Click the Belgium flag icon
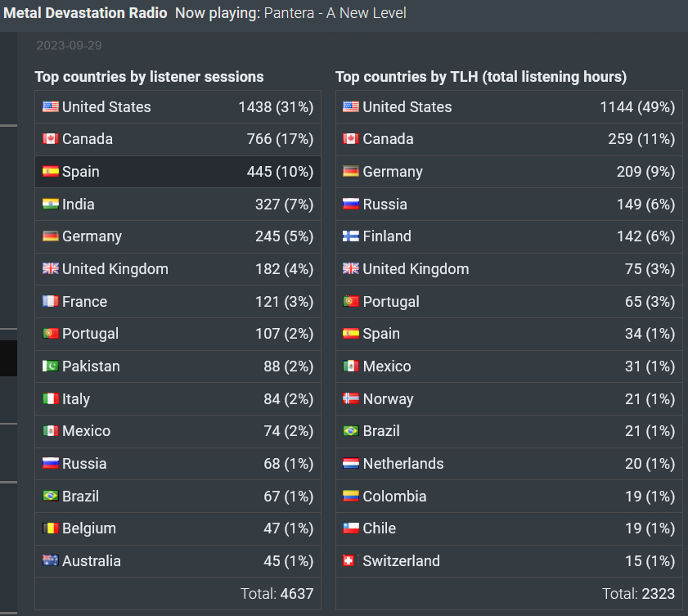 click(x=51, y=528)
